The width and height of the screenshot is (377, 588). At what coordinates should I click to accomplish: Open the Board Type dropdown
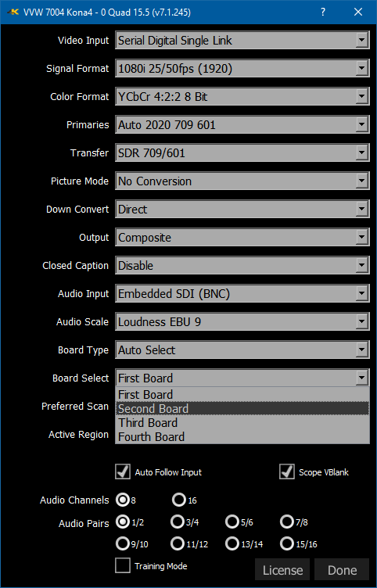(242, 350)
